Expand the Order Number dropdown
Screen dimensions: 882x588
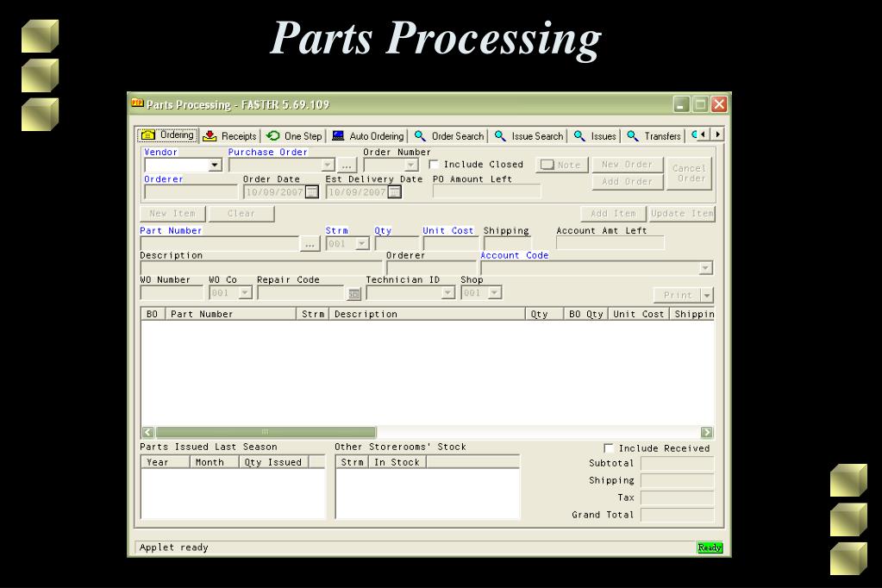tap(411, 166)
